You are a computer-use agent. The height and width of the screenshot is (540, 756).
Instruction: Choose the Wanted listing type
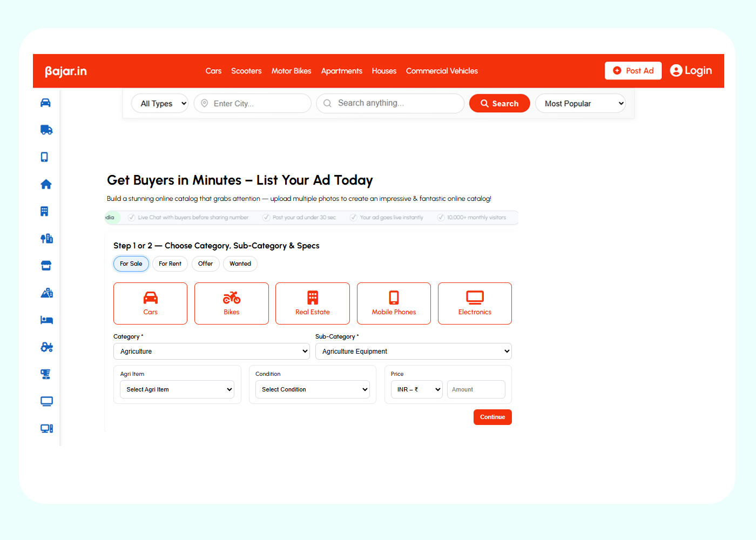pos(240,264)
